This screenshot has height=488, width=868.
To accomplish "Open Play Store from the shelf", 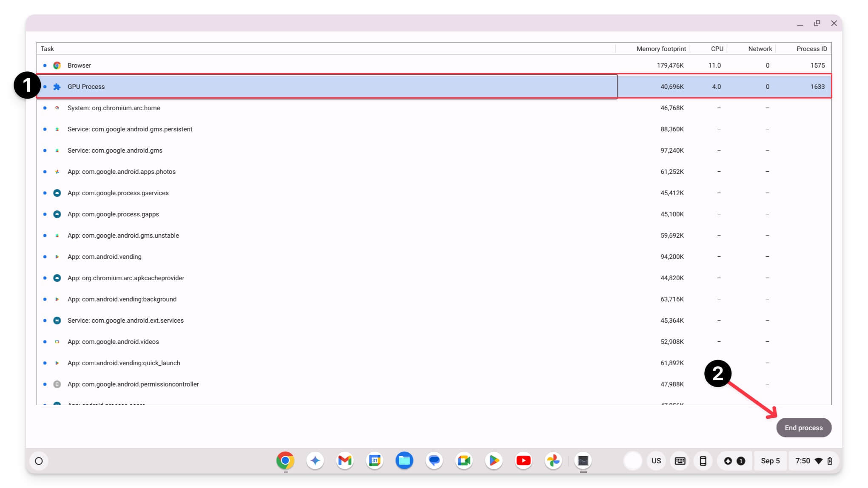I will coord(494,461).
